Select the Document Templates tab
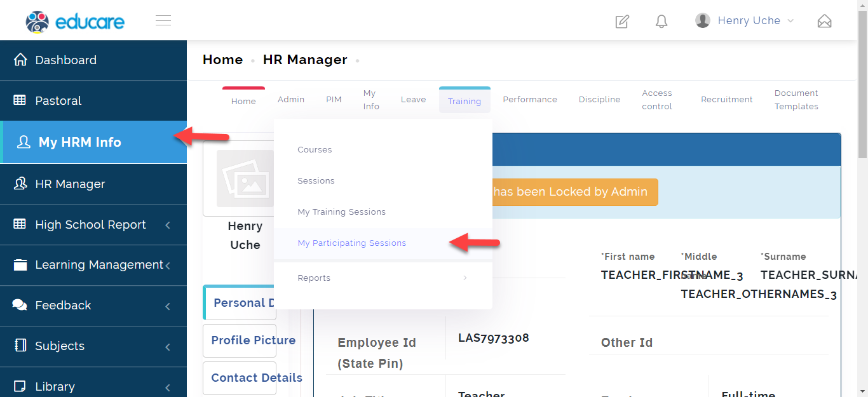868x397 pixels. click(796, 100)
